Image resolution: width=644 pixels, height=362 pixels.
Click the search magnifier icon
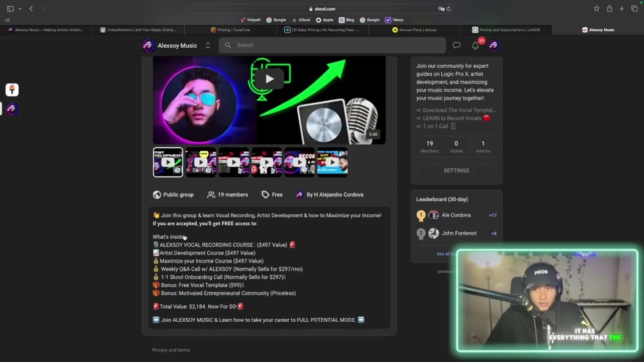tap(228, 45)
